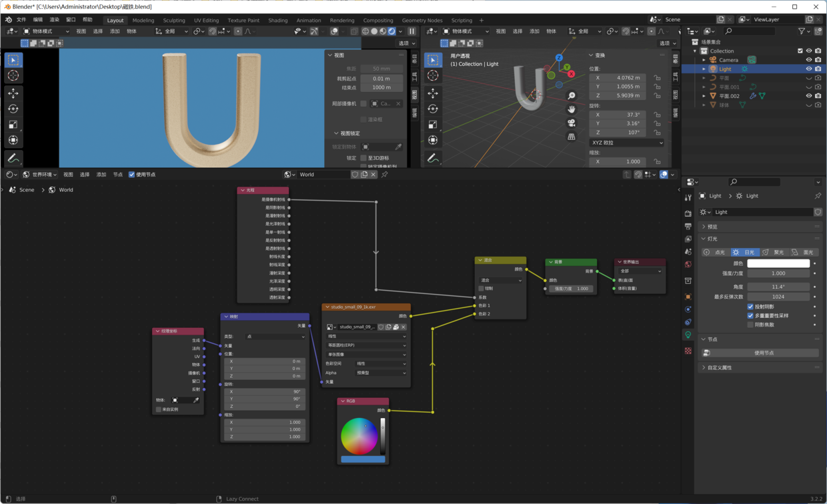Switch to the Modeling workspace tab
Image resolution: width=827 pixels, height=504 pixels.
(143, 21)
